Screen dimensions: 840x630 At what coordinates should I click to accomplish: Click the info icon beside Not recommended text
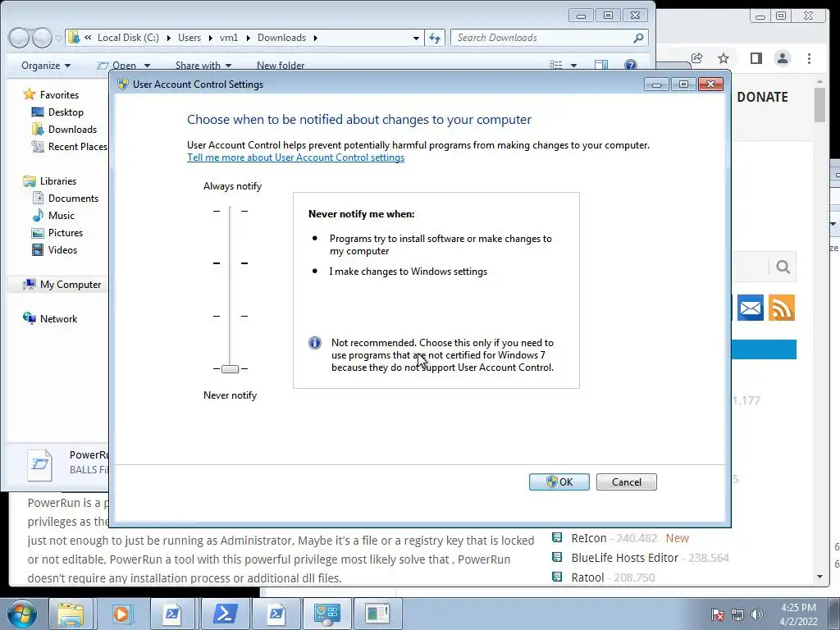pyautogui.click(x=315, y=343)
